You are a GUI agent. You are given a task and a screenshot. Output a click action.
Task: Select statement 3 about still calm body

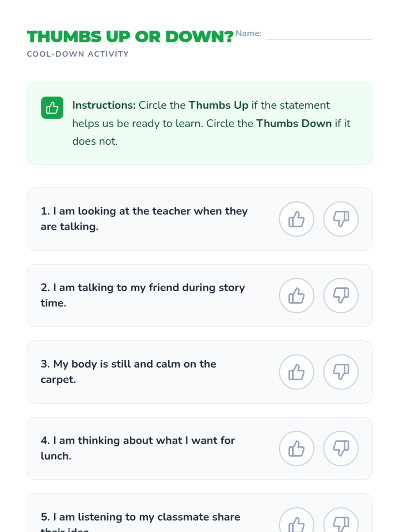point(128,372)
